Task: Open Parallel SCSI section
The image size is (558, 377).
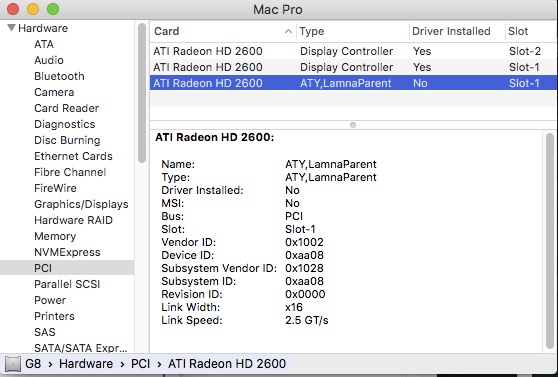Action: 67,284
